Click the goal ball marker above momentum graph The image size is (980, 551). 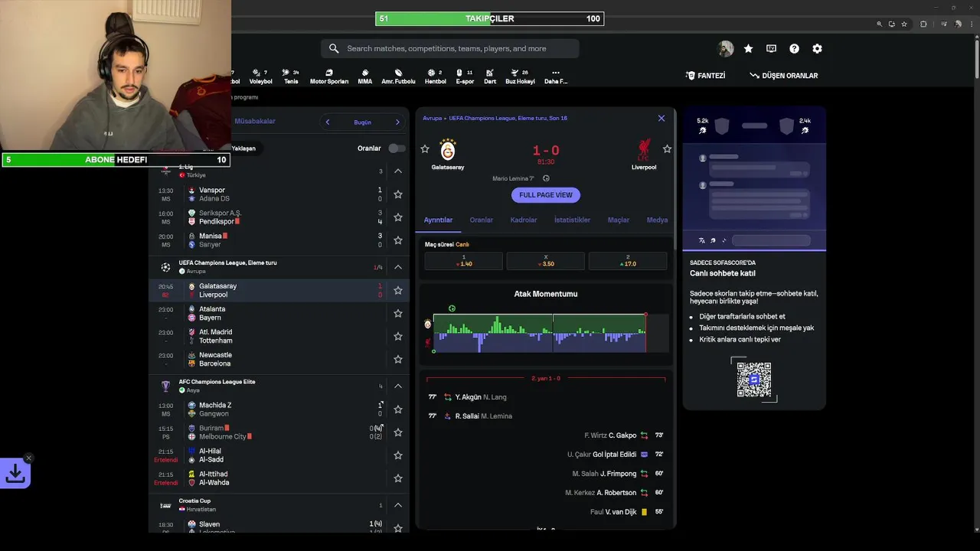(x=452, y=308)
